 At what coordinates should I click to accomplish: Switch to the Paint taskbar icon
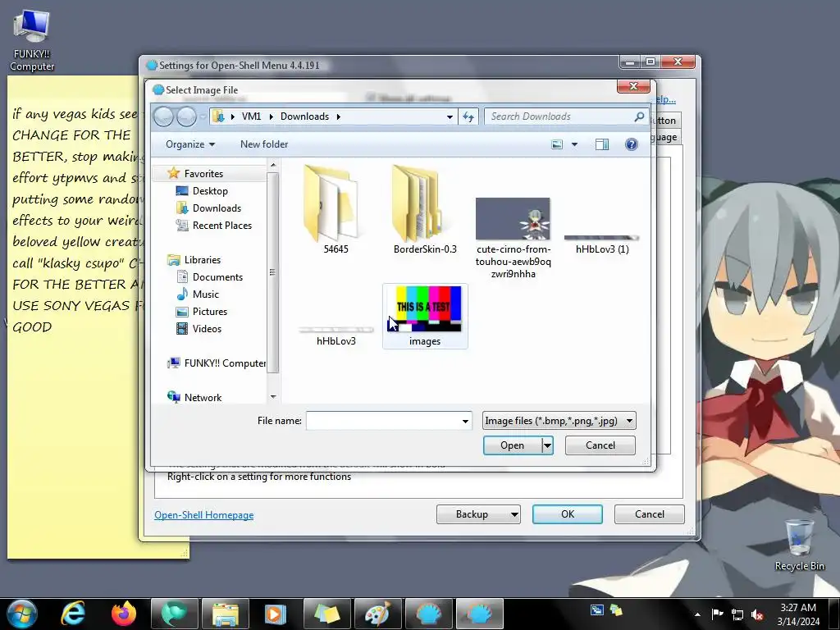[x=377, y=614]
